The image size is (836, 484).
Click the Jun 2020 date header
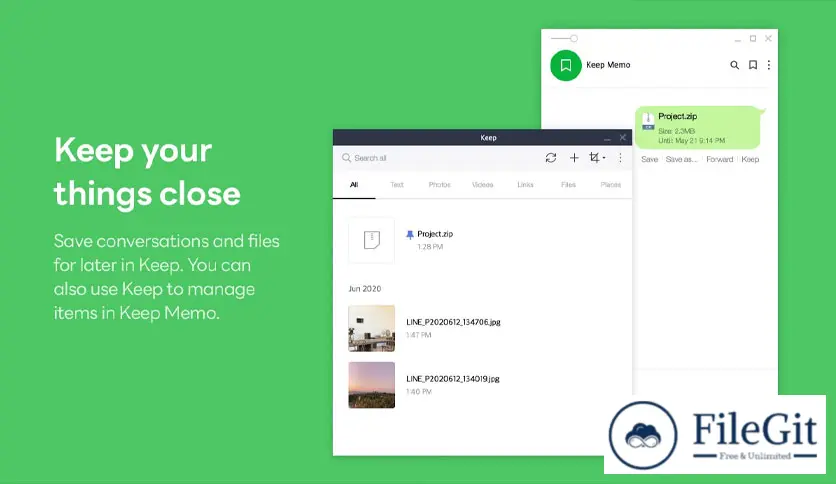pos(365,289)
